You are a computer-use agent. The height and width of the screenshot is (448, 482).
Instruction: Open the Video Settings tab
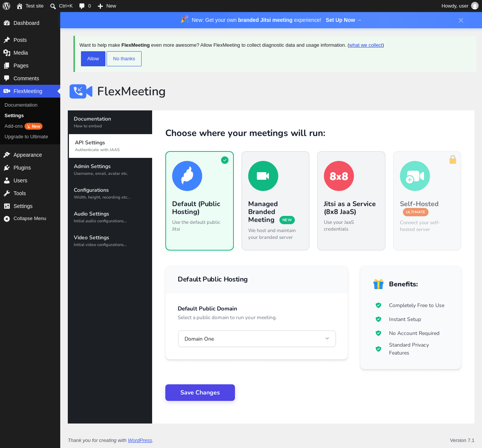(110, 241)
